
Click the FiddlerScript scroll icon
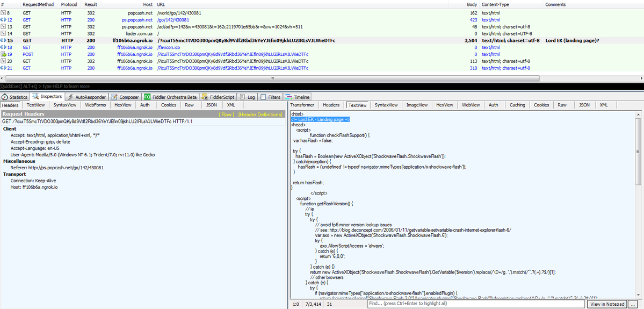(x=205, y=97)
